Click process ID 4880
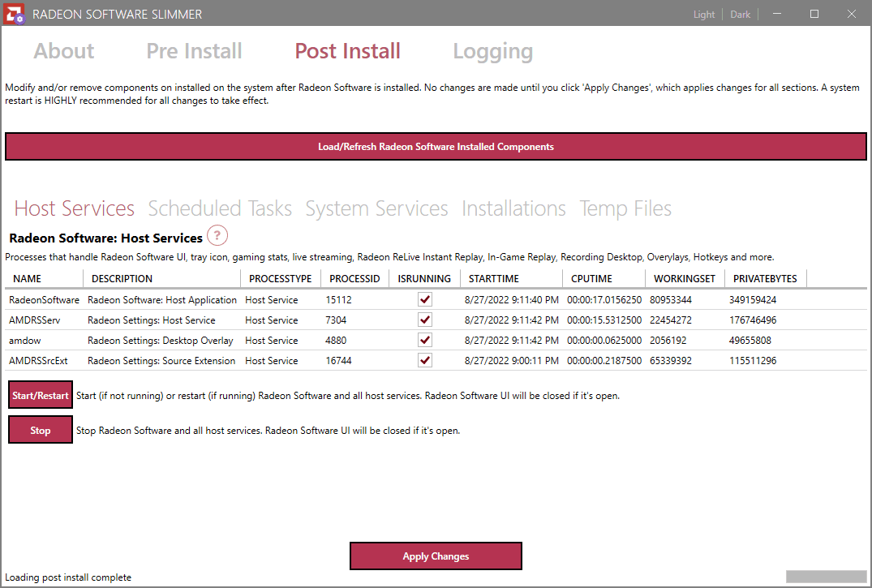Screen dimensions: 872x588 point(336,341)
